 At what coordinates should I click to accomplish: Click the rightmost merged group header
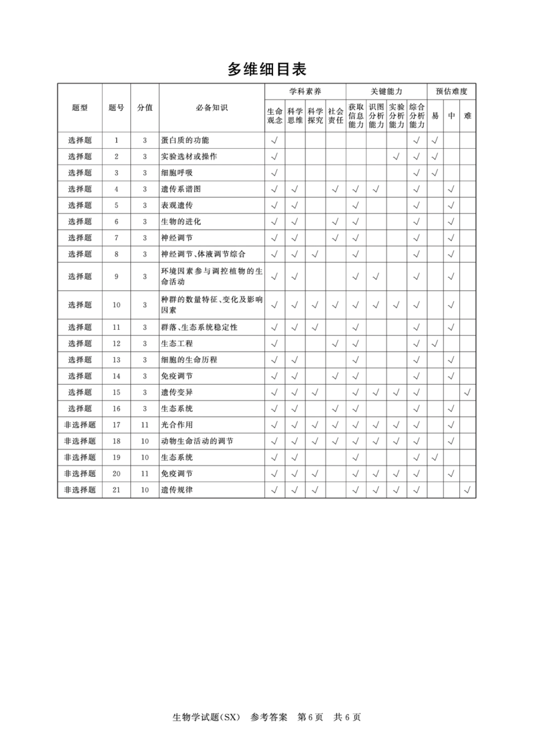[x=453, y=90]
